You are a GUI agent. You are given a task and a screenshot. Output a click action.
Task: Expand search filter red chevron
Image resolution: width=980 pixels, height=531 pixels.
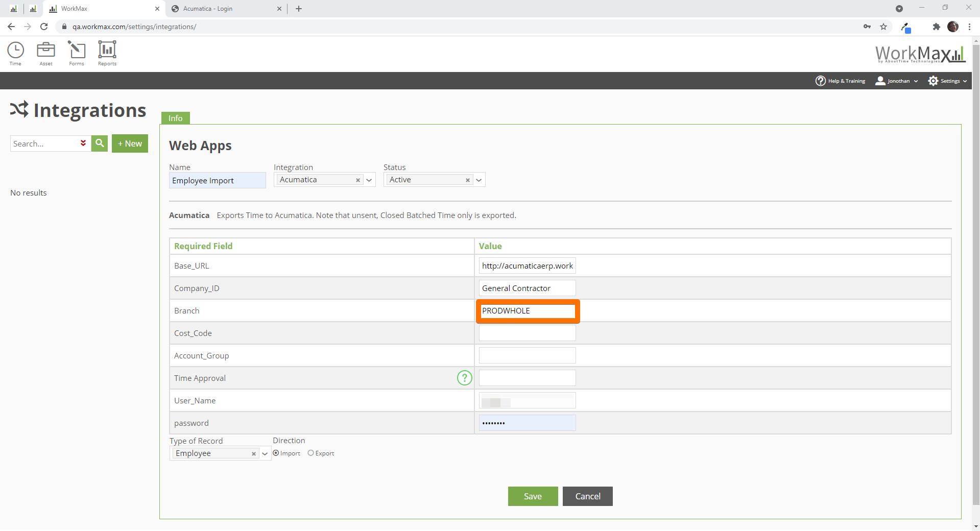point(83,143)
